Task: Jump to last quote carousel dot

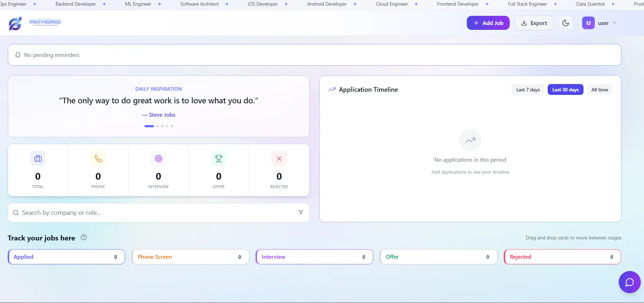Action: click(172, 126)
